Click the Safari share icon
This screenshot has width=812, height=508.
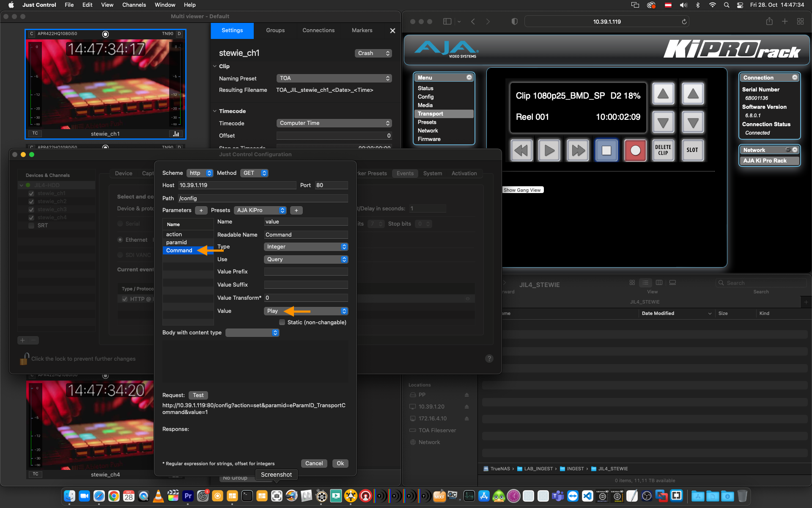(x=769, y=22)
